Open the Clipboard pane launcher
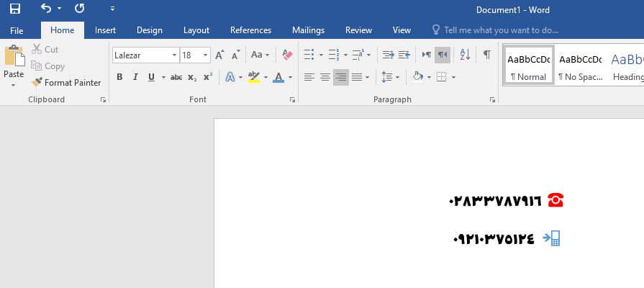 click(103, 100)
